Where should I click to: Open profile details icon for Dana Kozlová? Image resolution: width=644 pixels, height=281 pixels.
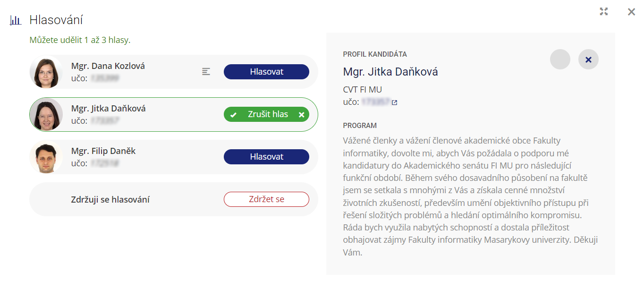click(x=206, y=72)
